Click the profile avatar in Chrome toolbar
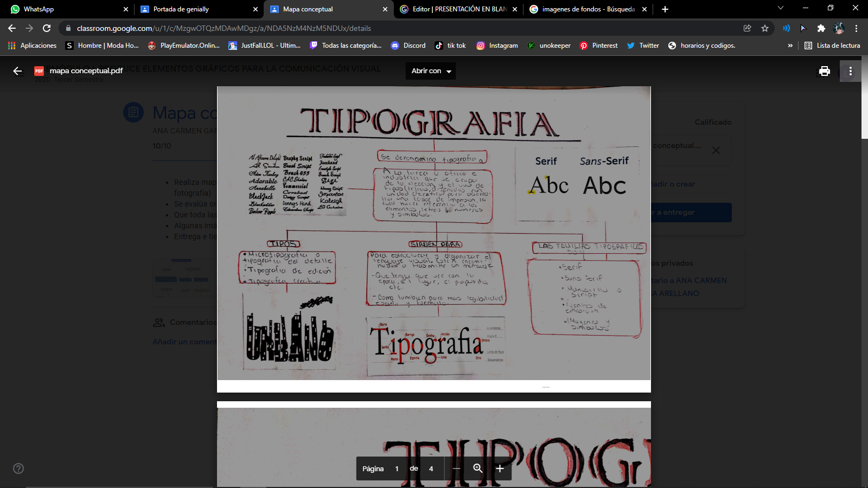 pos(839,28)
